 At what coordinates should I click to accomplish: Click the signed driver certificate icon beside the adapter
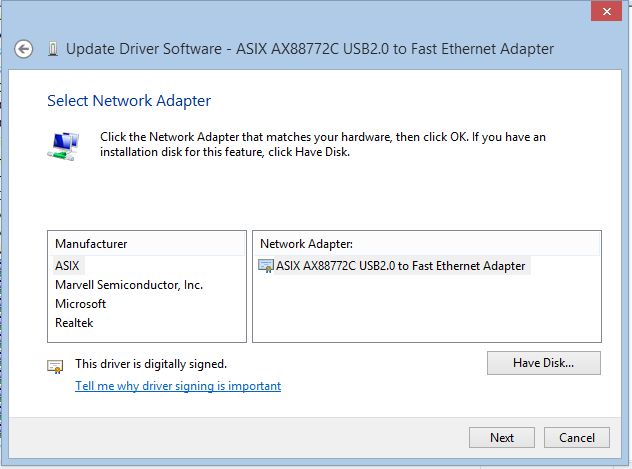tap(266, 266)
